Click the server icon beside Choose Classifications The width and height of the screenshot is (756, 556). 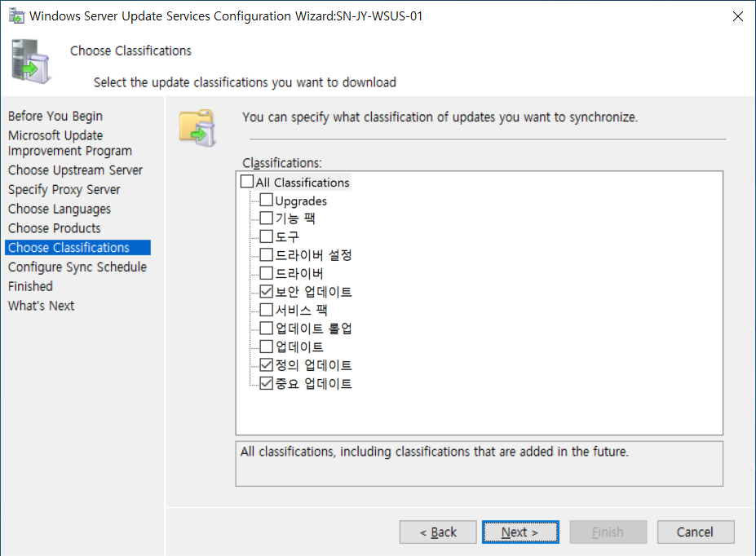pos(31,62)
